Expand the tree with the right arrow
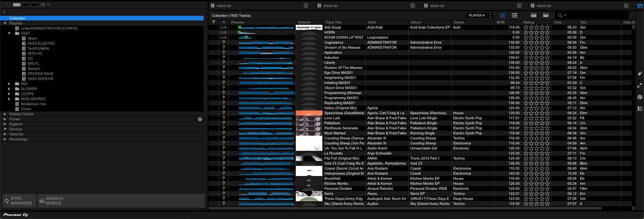The height and width of the screenshot is (219, 644). tap(4, 12)
